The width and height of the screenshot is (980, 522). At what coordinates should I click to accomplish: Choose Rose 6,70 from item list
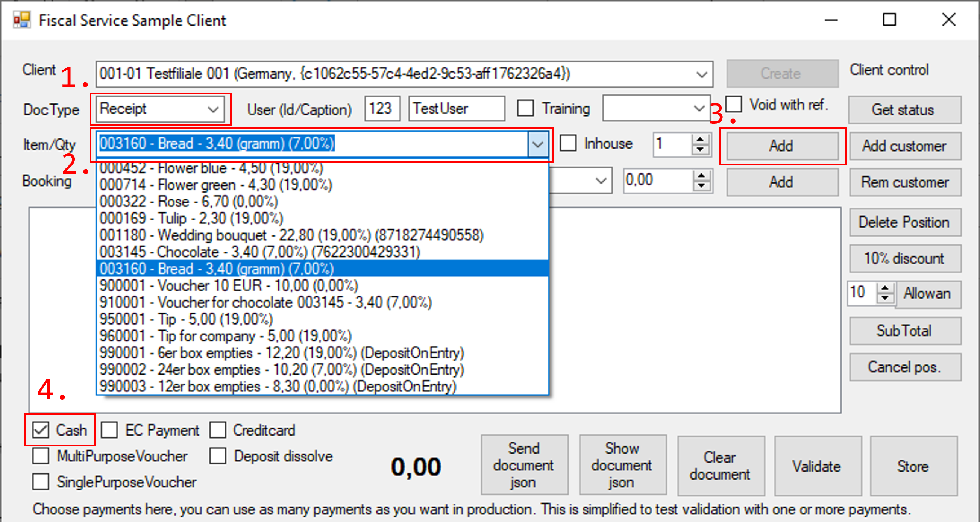[323, 202]
